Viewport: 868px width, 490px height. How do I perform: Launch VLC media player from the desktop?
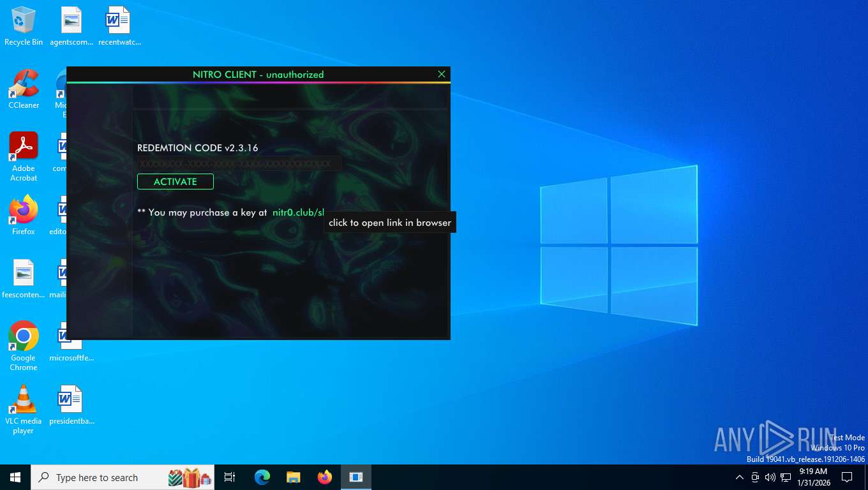24,409
